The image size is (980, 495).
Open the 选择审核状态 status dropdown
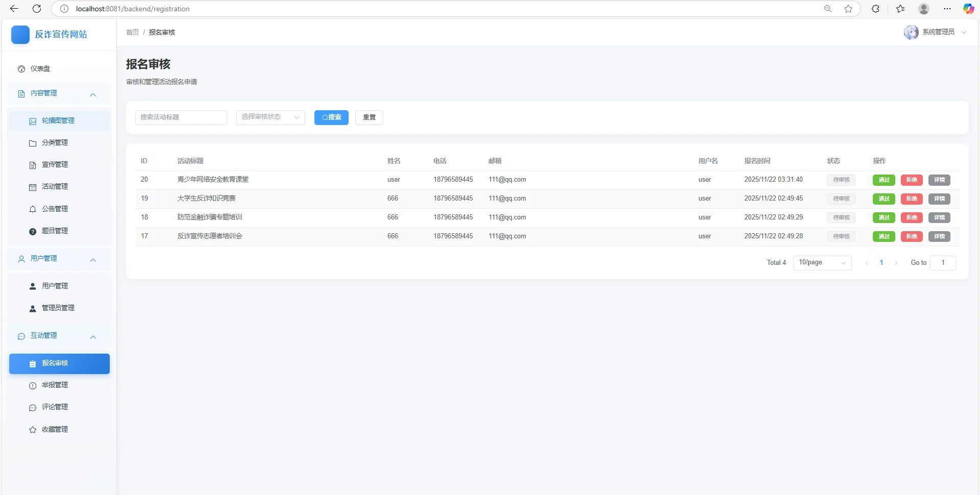(x=271, y=117)
